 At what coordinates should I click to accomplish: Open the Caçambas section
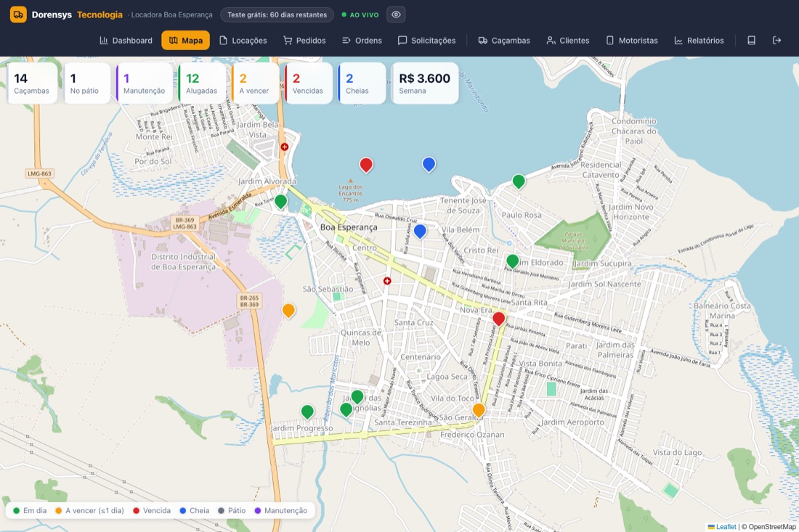pos(504,40)
